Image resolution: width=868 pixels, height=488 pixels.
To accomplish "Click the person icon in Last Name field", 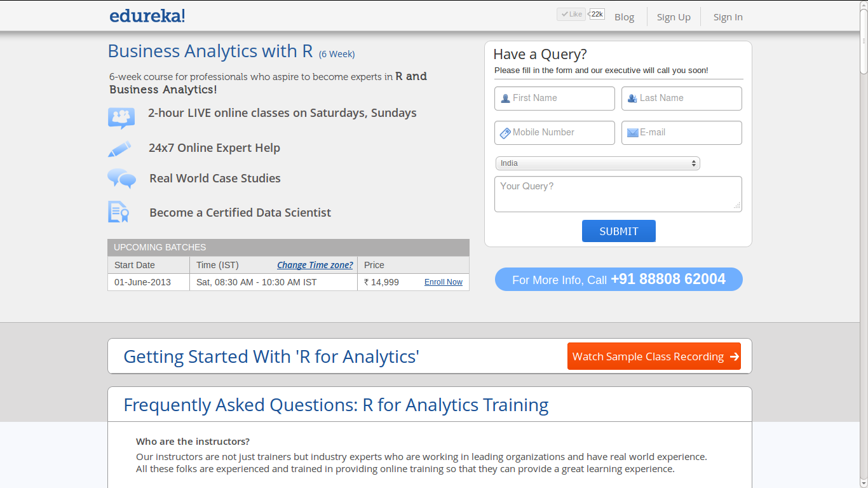I will (632, 98).
